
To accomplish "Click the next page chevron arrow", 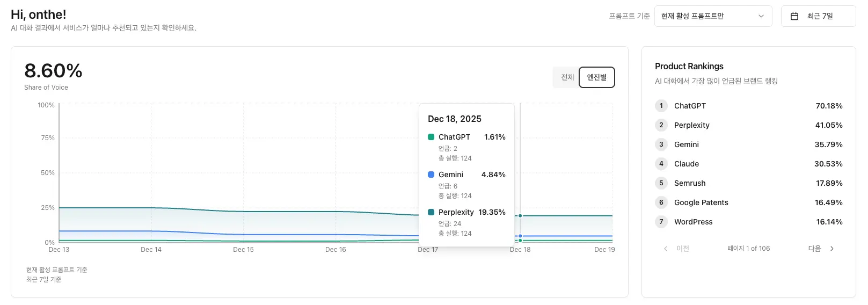I will pyautogui.click(x=832, y=249).
